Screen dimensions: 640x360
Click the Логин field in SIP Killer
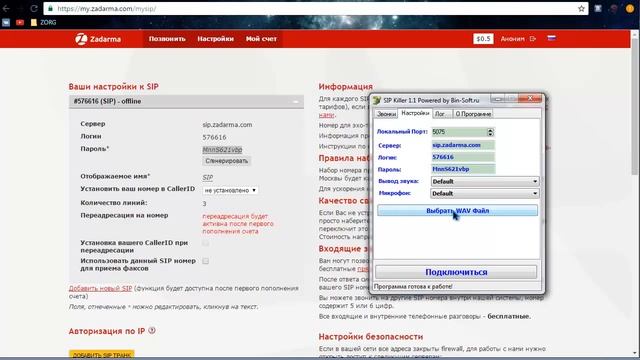[463, 157]
